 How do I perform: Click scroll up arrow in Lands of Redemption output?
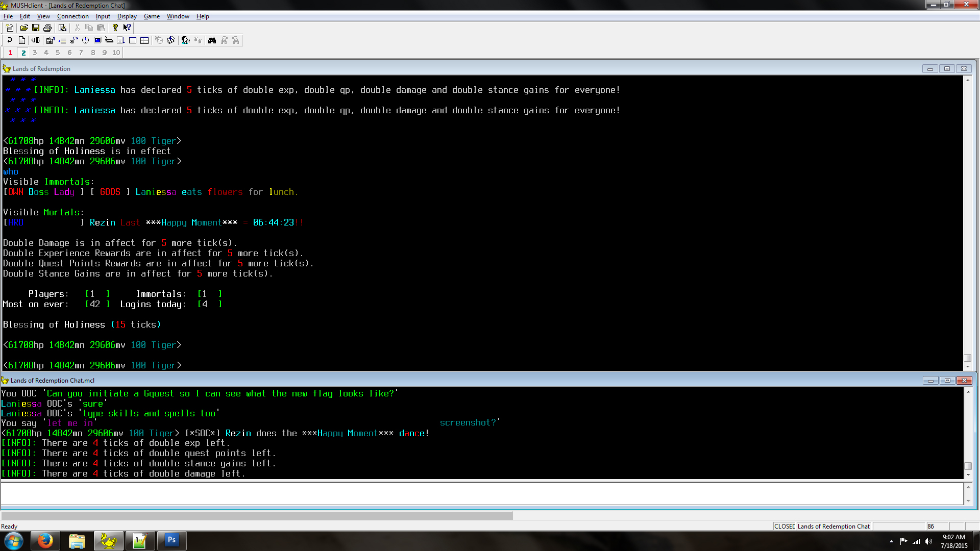pyautogui.click(x=967, y=80)
